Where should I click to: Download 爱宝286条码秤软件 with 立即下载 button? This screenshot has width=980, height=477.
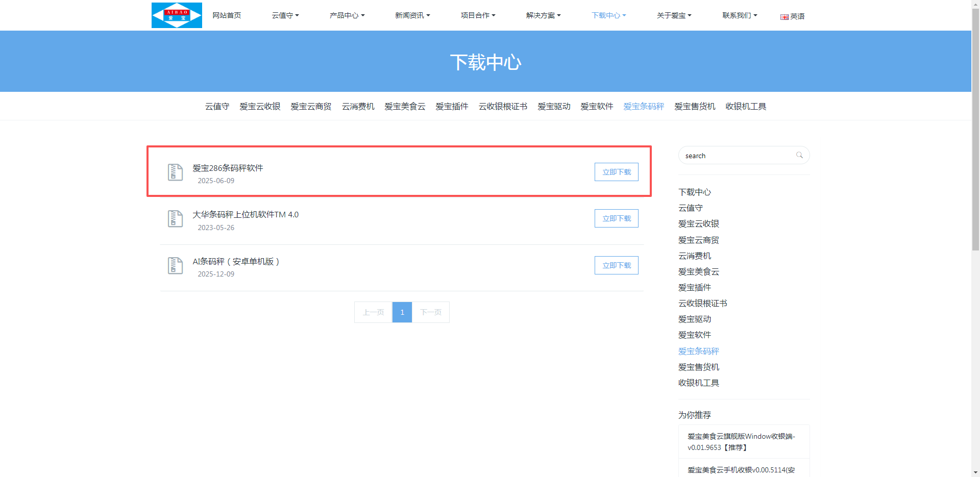click(616, 172)
